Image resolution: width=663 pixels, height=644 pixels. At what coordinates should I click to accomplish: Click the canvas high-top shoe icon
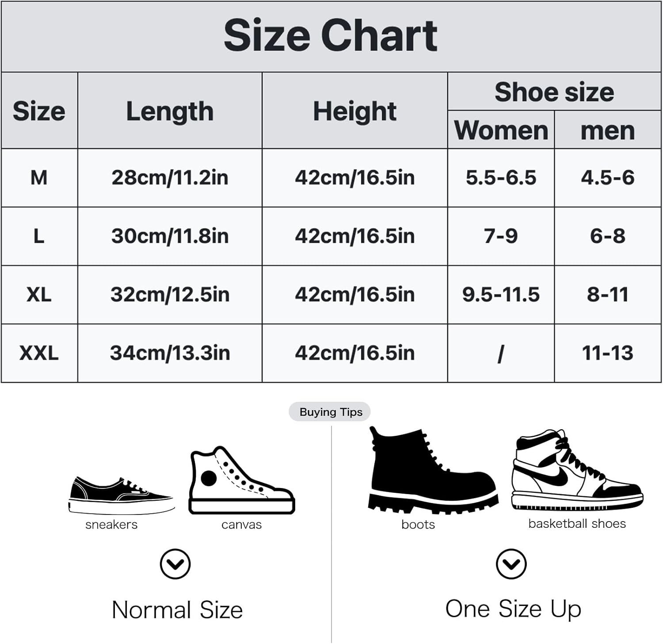(241, 481)
